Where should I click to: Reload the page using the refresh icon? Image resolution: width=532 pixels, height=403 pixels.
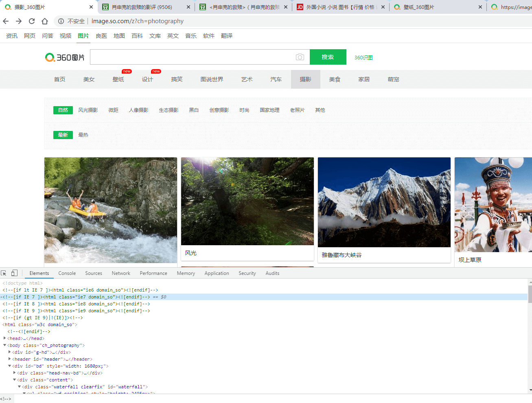[x=32, y=21]
